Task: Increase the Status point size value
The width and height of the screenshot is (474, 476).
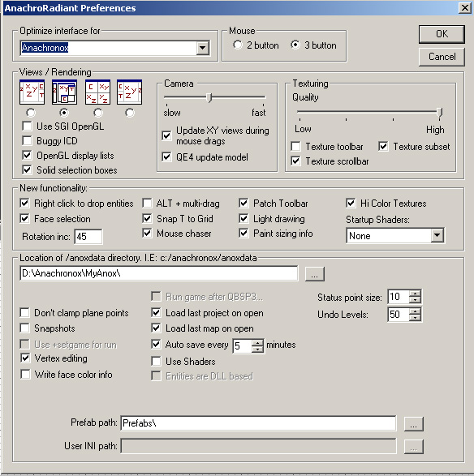Action: pyautogui.click(x=415, y=294)
